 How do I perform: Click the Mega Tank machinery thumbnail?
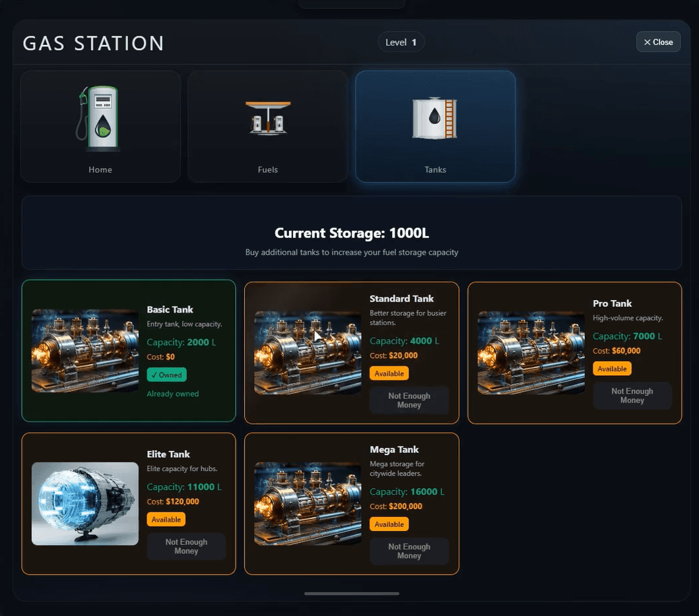(x=308, y=504)
